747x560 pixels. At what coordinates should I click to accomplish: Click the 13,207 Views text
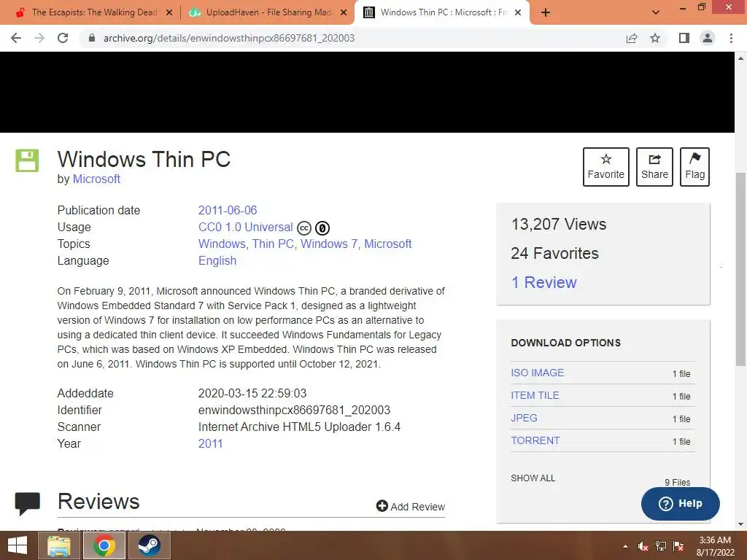coord(558,225)
